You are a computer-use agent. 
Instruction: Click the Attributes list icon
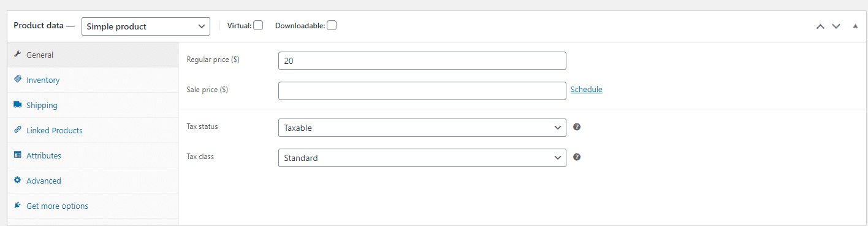tap(18, 155)
